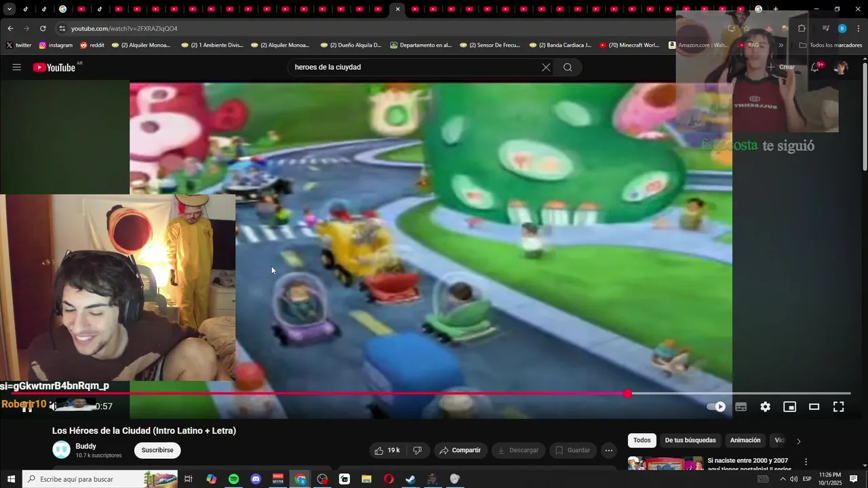Open the twitter bookmark
The width and height of the screenshot is (868, 488).
18,45
